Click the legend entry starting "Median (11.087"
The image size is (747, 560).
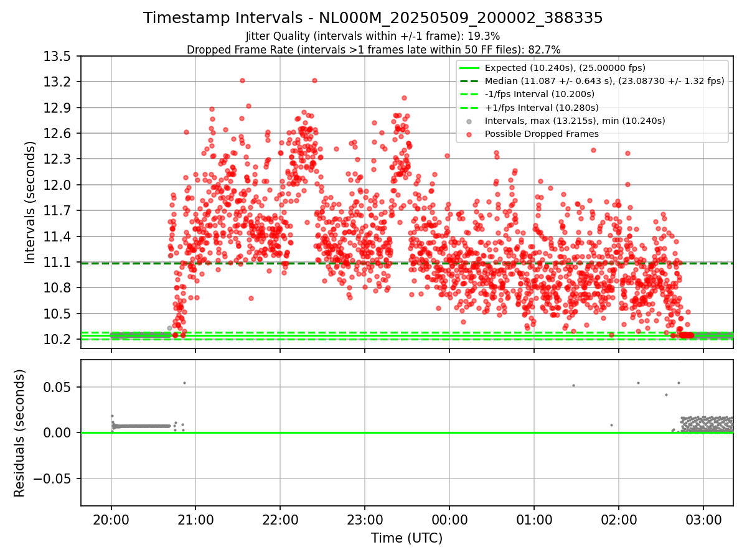tap(604, 81)
